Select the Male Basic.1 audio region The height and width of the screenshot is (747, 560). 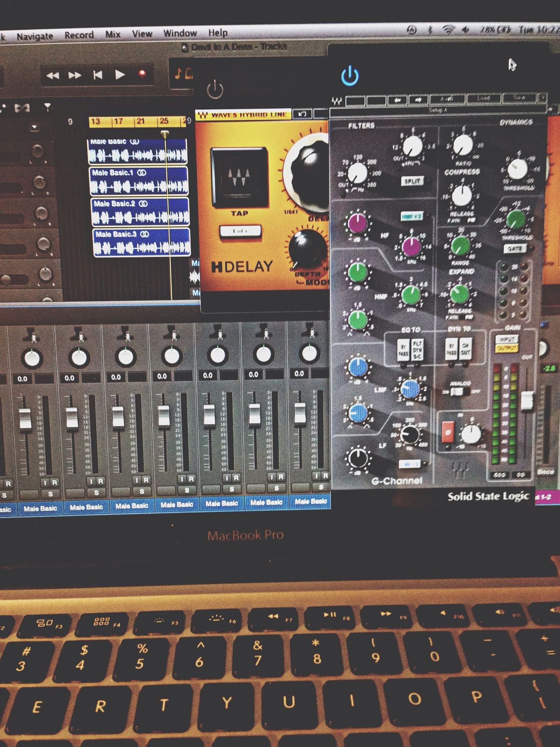(139, 180)
